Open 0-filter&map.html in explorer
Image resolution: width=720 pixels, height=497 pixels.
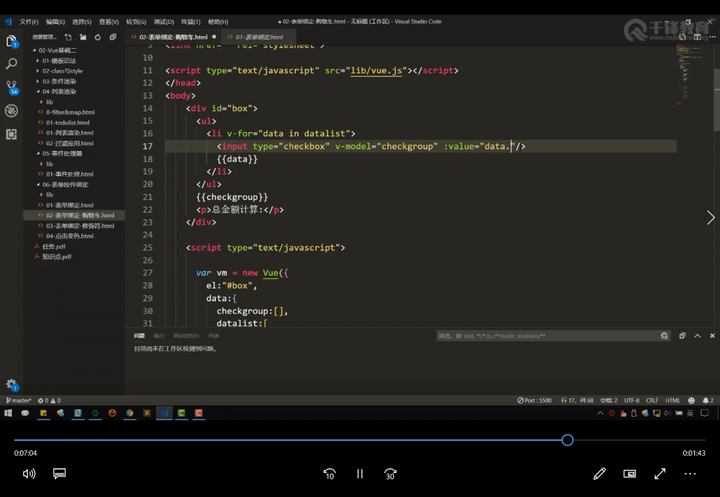[x=70, y=112]
